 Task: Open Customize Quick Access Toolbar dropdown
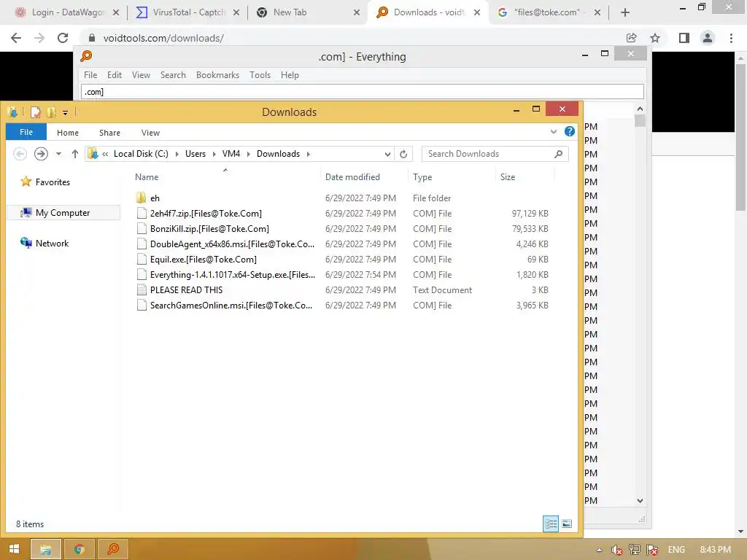click(x=65, y=113)
